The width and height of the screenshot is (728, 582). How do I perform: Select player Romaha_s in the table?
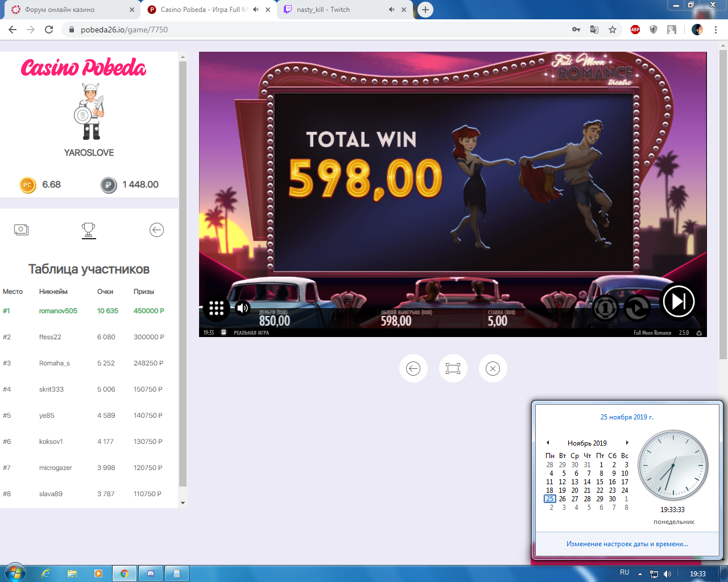click(x=55, y=363)
